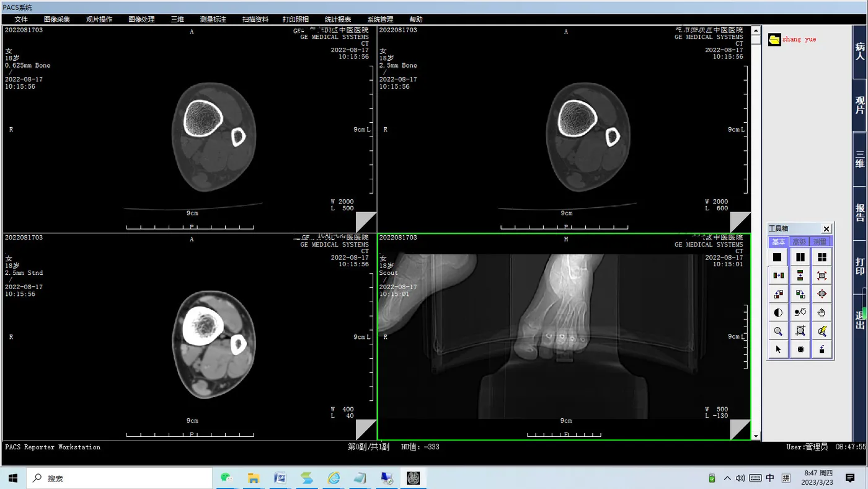The height and width of the screenshot is (489, 868).
Task: Click the curve adjustment tool icon
Action: pyautogui.click(x=800, y=313)
